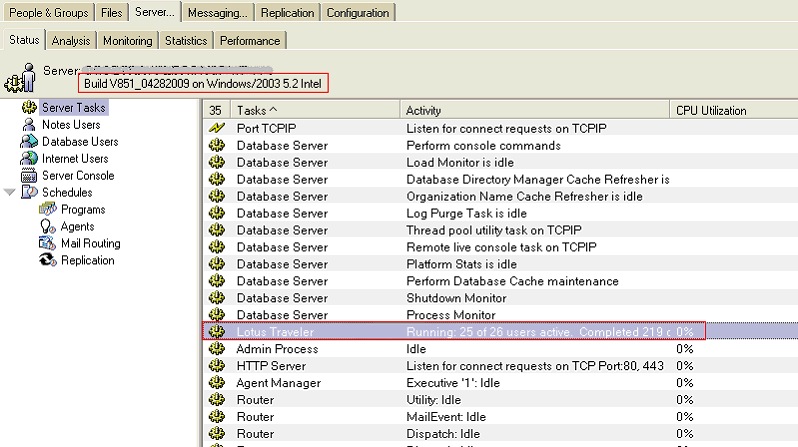The height and width of the screenshot is (447, 798).
Task: Open the Statistics sub-tab
Action: tap(185, 40)
